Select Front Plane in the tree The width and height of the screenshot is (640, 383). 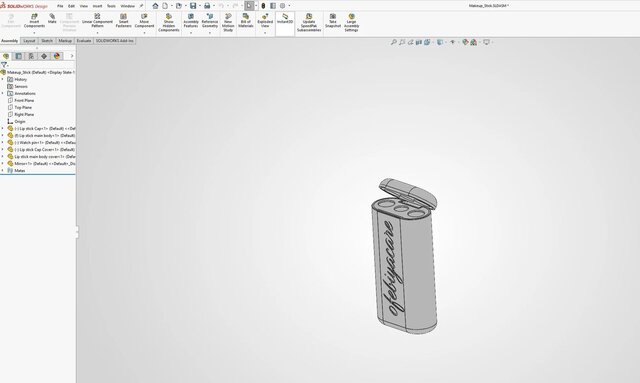tap(24, 100)
